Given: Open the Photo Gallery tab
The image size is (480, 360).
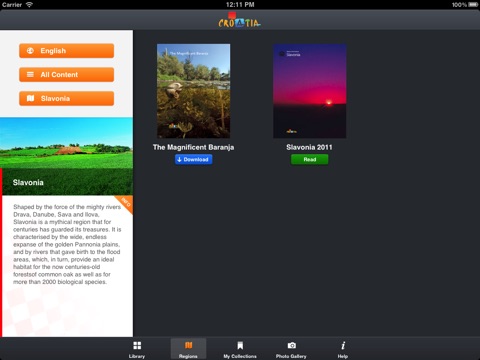Looking at the screenshot, I should [x=291, y=349].
